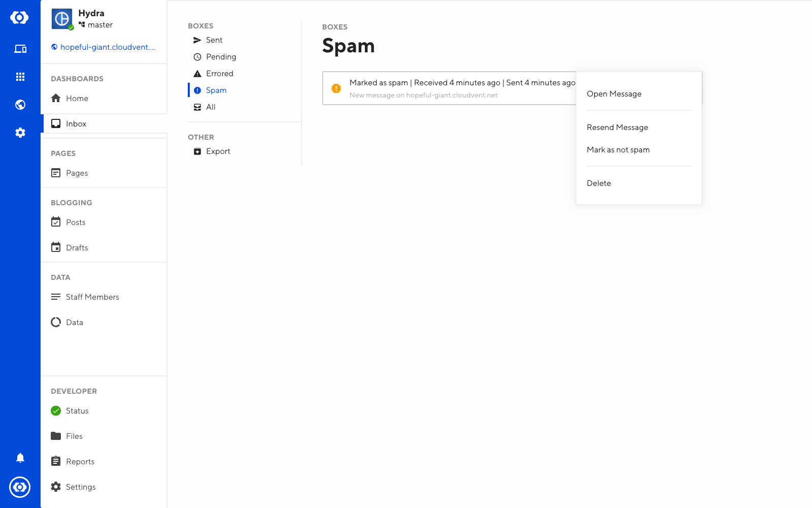The height and width of the screenshot is (508, 812).
Task: Show the Errored messages box
Action: click(219, 74)
